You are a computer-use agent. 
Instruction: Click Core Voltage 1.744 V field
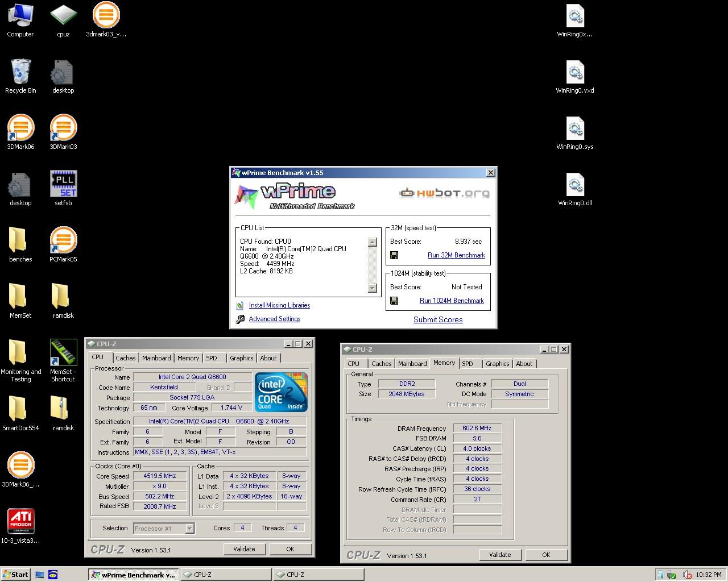(231, 408)
